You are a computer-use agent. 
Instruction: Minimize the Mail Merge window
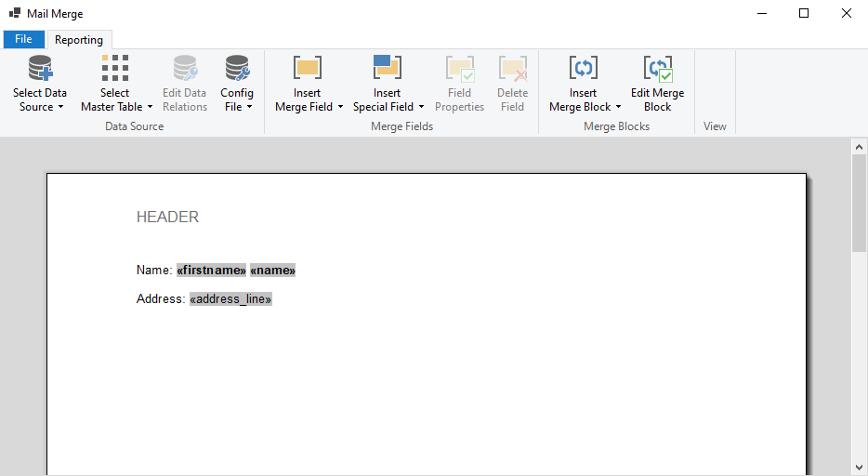[x=762, y=13]
